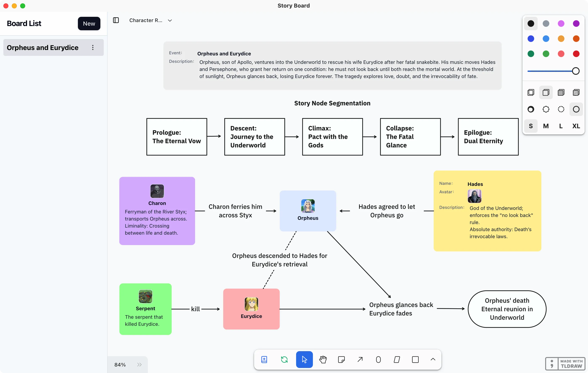Set size to XL
The image size is (588, 373).
pos(576,126)
